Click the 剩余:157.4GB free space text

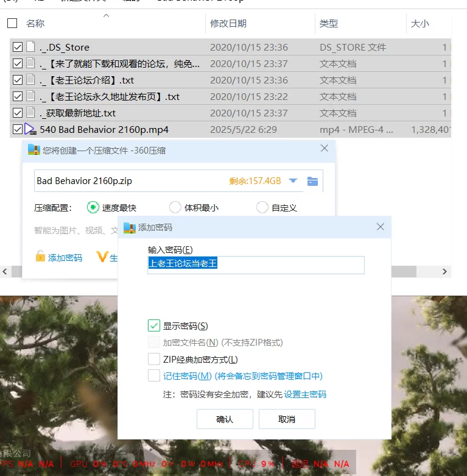pyautogui.click(x=255, y=181)
